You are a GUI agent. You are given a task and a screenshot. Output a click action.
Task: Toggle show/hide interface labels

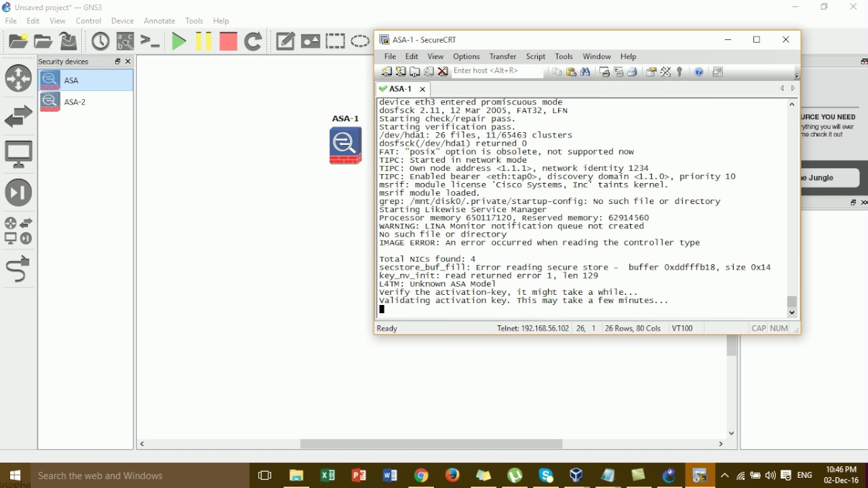click(x=125, y=41)
